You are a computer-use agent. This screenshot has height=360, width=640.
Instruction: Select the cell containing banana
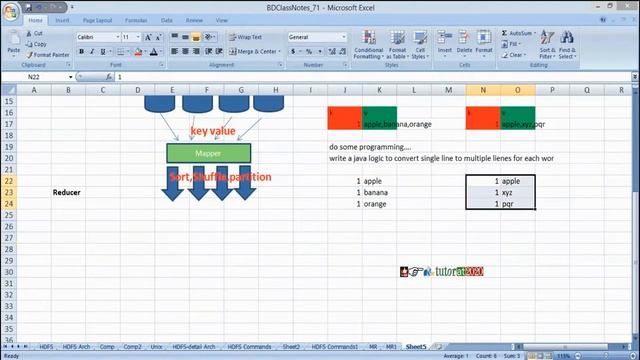[x=379, y=192]
